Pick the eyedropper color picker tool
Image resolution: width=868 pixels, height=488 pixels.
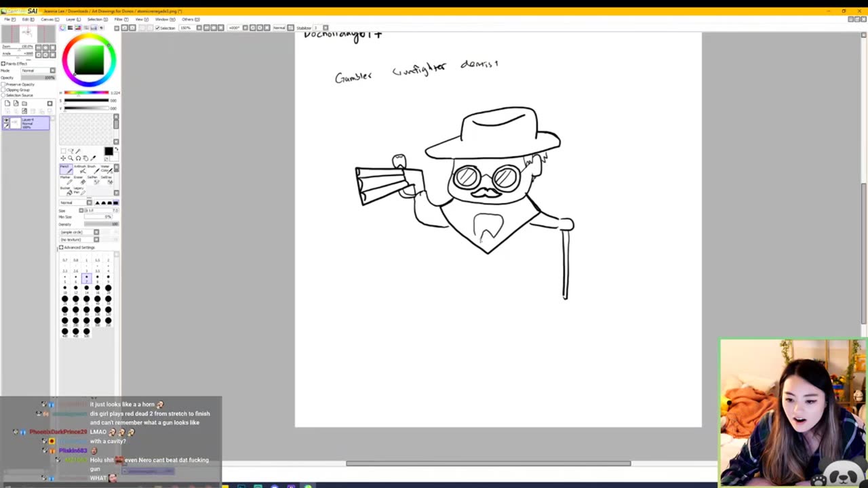pyautogui.click(x=93, y=158)
